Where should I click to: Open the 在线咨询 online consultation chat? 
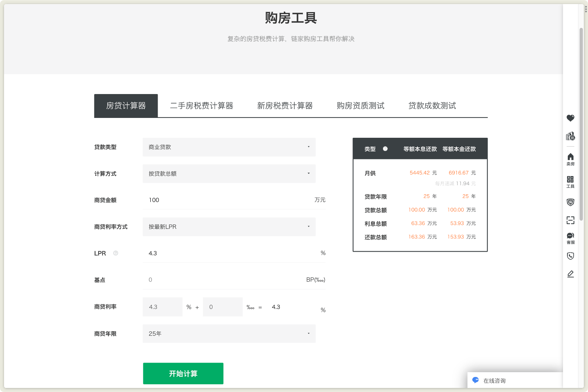point(494,380)
